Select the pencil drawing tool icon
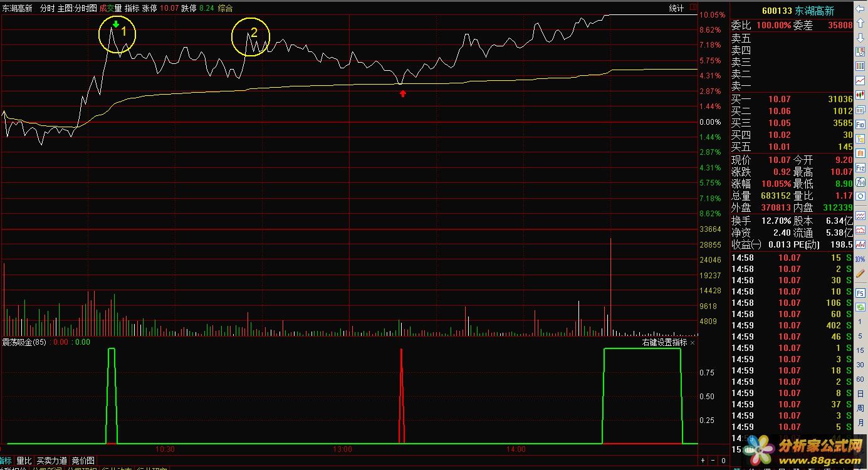Screen dimensions: 868x470 click(860, 273)
